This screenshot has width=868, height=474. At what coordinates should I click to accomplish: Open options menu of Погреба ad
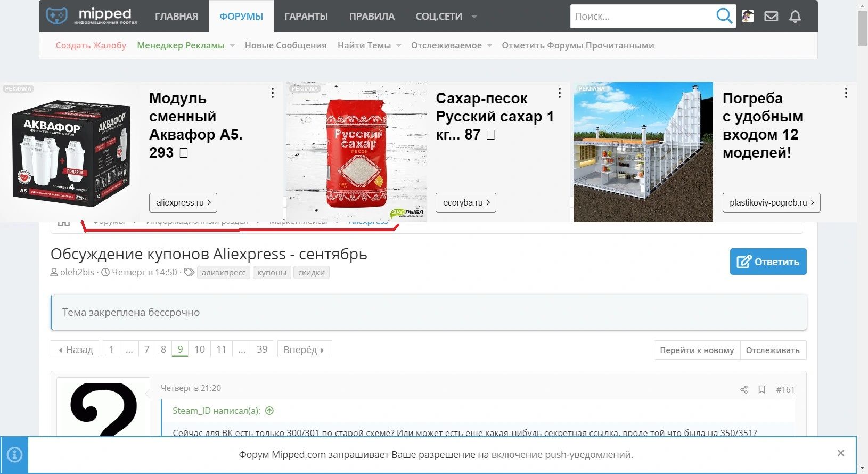[846, 93]
